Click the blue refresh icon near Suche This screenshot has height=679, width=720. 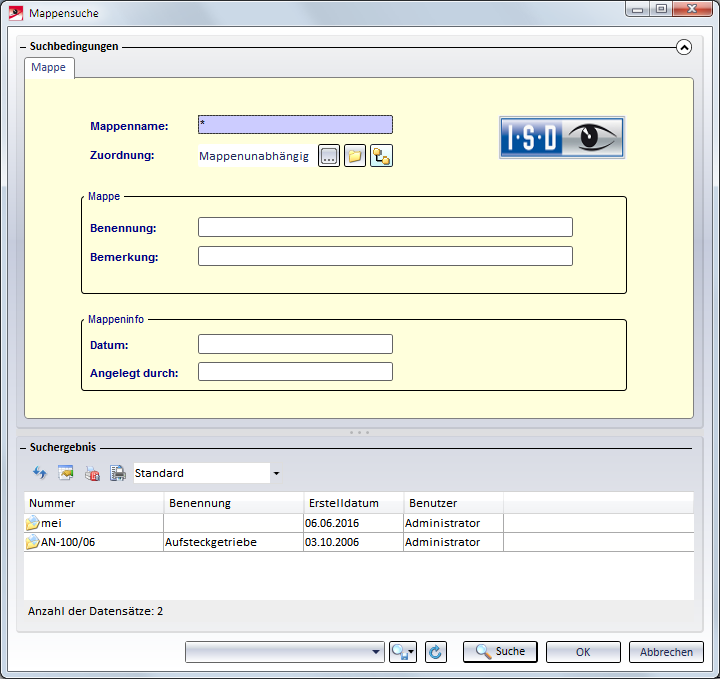[x=435, y=652]
